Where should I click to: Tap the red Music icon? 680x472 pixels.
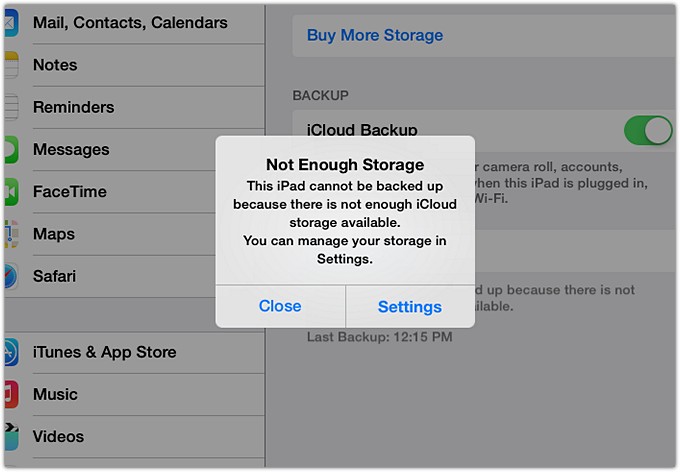click(x=10, y=394)
